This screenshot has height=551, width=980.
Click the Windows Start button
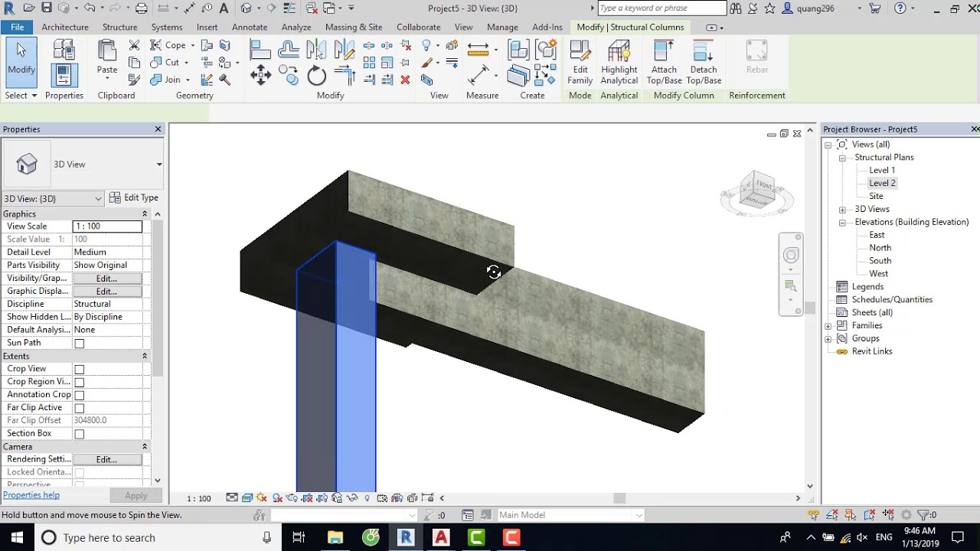[17, 537]
